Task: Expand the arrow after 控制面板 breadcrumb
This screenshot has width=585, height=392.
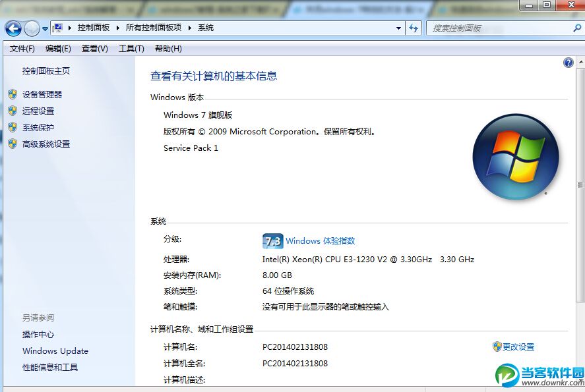Action: tap(118, 28)
